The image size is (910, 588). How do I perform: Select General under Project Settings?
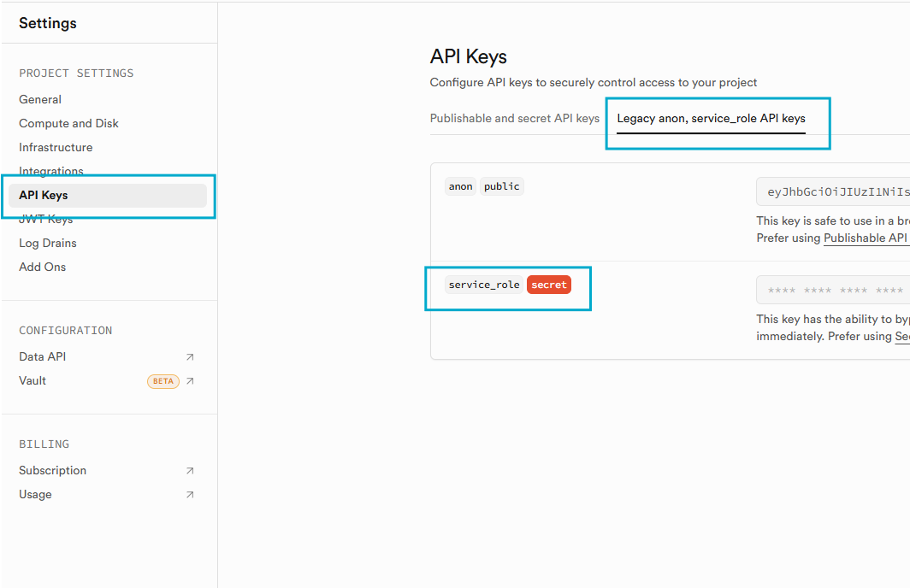pyautogui.click(x=39, y=99)
